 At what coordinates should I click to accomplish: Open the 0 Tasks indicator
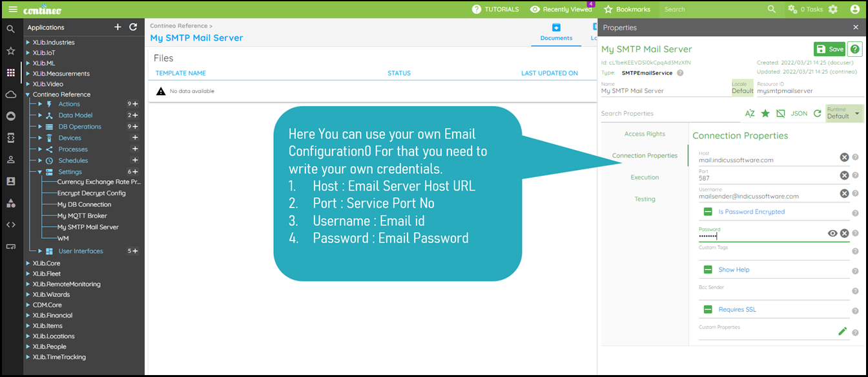coord(805,9)
